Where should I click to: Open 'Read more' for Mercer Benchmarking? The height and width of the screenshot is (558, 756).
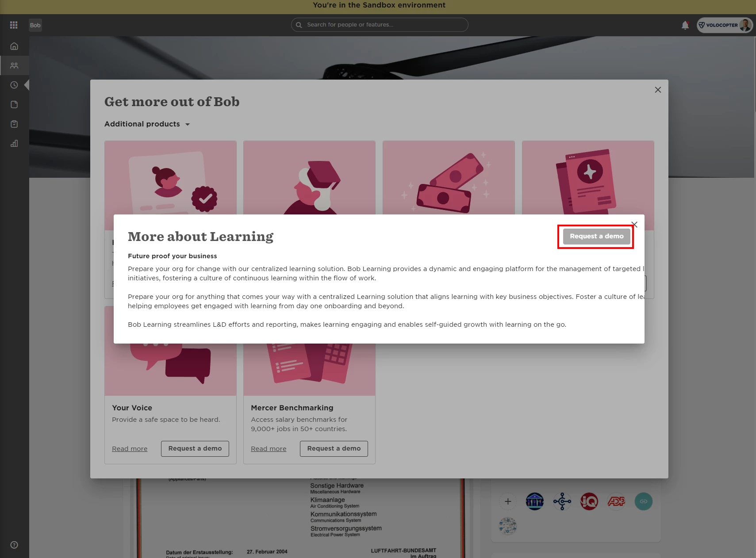[x=269, y=448]
